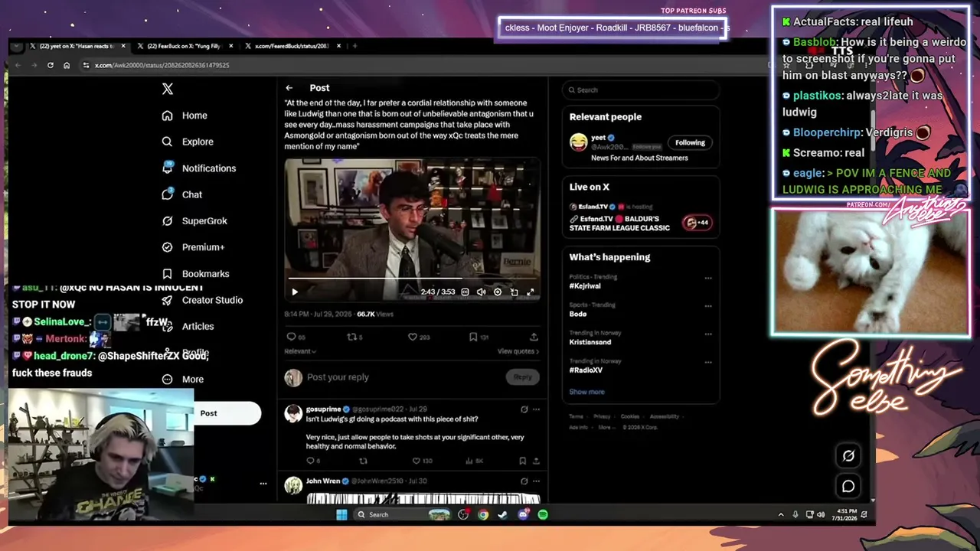Open video settings gear
Screen dimensions: 980x551
498,292
